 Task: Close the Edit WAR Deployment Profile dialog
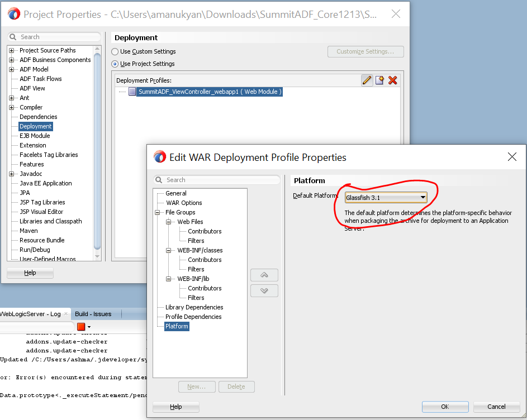coord(512,156)
